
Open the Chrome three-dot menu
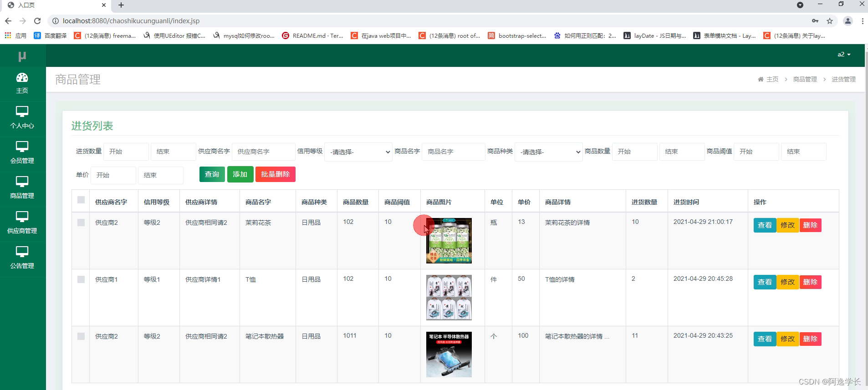tap(863, 21)
